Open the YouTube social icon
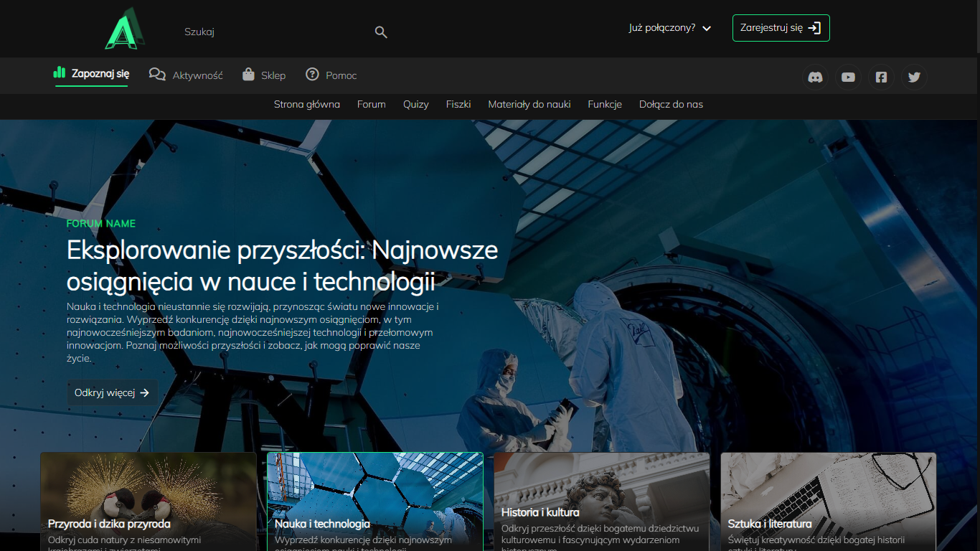The image size is (980, 551). pos(848,77)
